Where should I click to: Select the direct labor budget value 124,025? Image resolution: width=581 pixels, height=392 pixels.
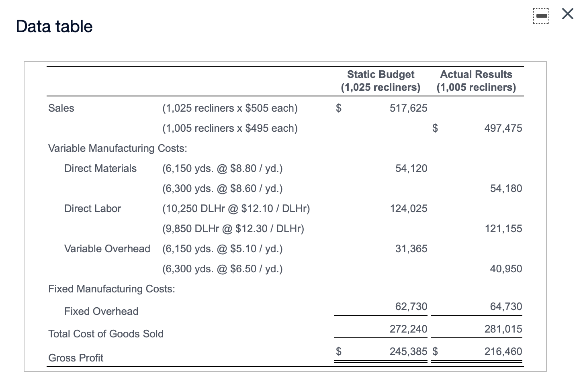409,208
